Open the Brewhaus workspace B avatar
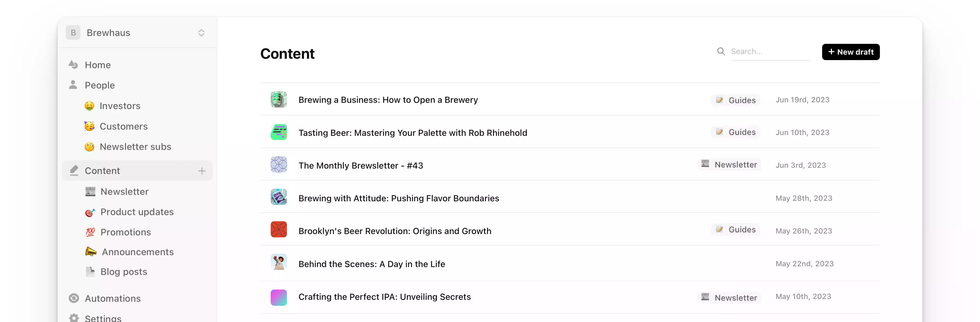The height and width of the screenshot is (322, 980). (x=73, y=33)
